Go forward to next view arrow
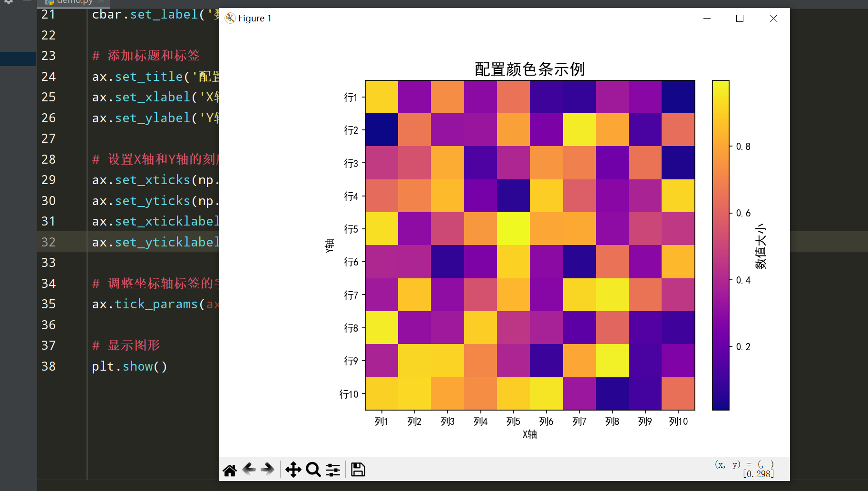The image size is (868, 491). pos(268,470)
